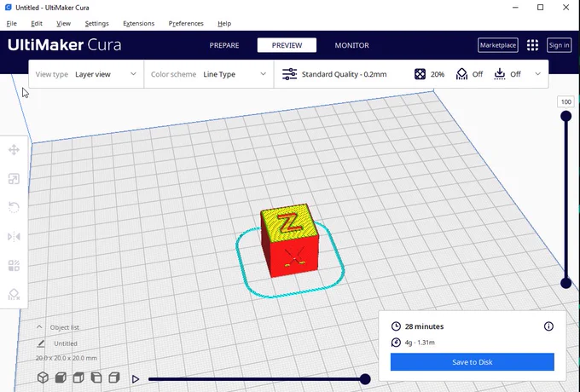Switch to the PREPARE stage
This screenshot has height=392, width=580.
(224, 45)
